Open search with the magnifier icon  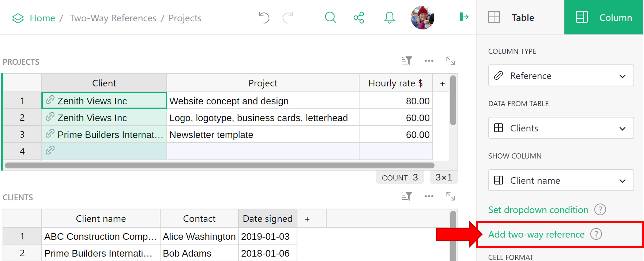330,18
